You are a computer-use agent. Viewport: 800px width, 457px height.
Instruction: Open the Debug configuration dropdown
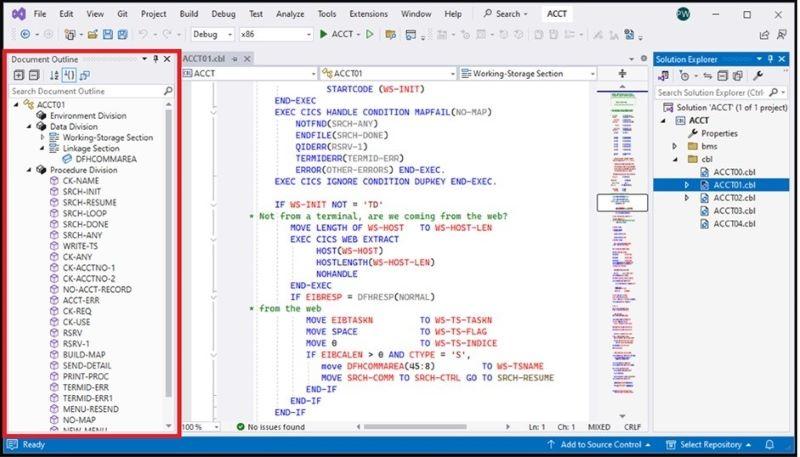click(x=230, y=35)
